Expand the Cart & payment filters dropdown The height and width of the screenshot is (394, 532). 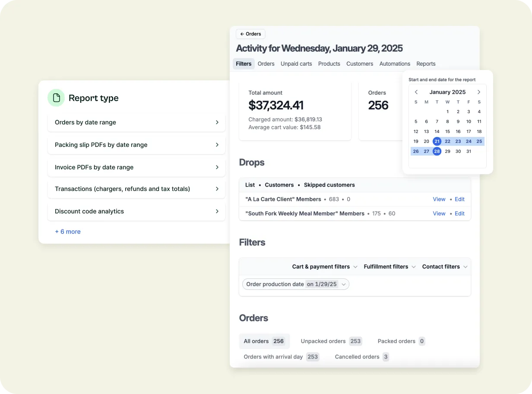[x=324, y=267]
